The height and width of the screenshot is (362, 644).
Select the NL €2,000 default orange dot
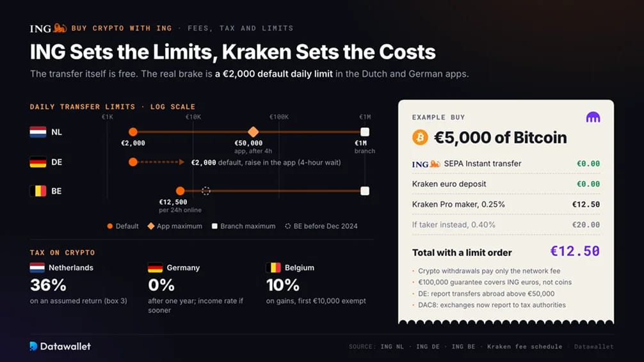[x=133, y=132]
